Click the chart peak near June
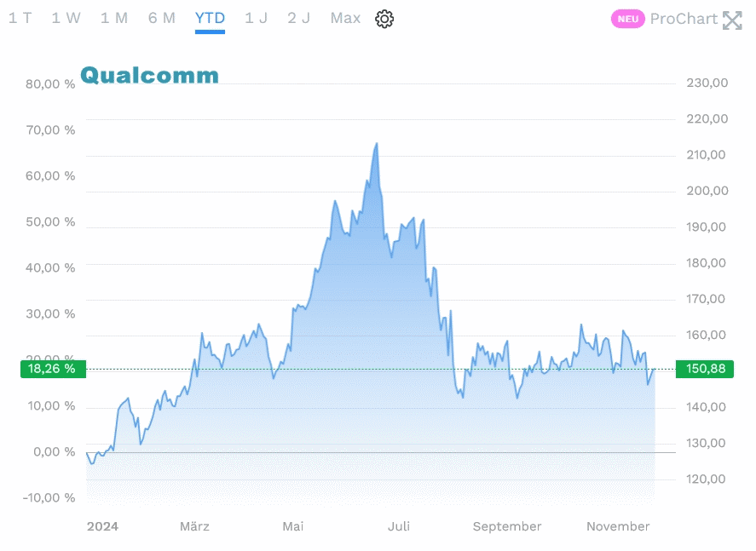 (x=376, y=144)
